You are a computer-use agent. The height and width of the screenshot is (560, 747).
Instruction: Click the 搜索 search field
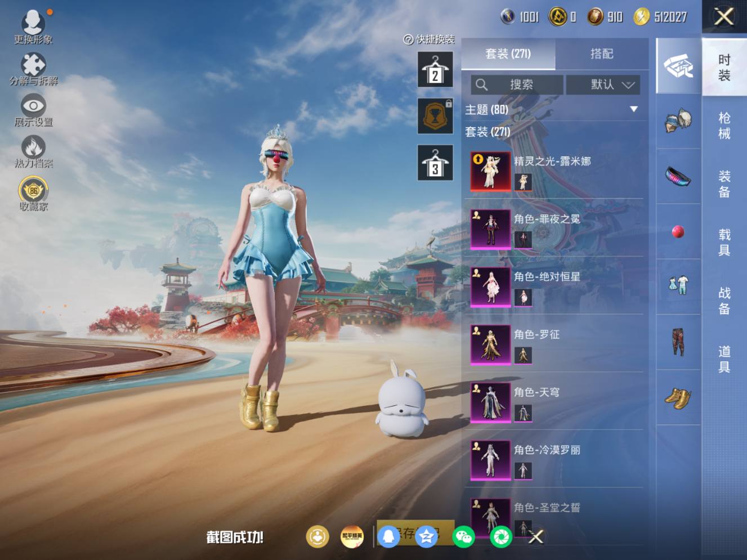click(x=517, y=85)
